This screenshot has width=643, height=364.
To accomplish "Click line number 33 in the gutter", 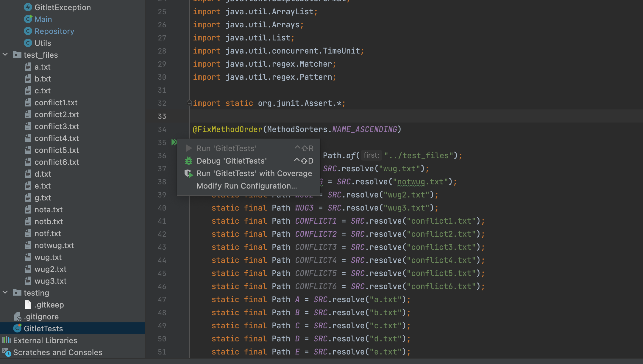I will 162,116.
